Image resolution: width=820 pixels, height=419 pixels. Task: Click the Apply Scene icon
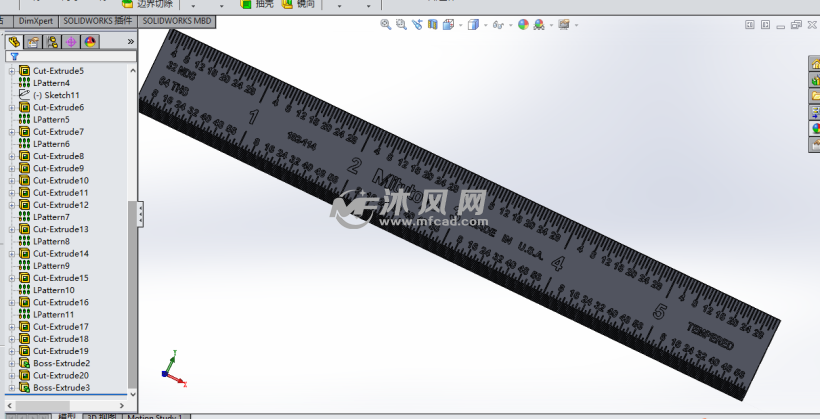pyautogui.click(x=539, y=24)
